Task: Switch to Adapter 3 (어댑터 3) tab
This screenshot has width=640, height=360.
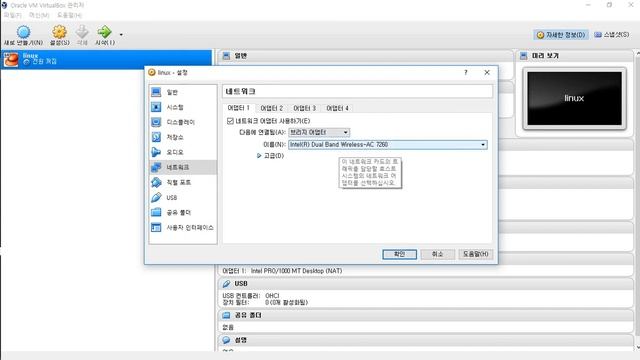Action: point(304,108)
